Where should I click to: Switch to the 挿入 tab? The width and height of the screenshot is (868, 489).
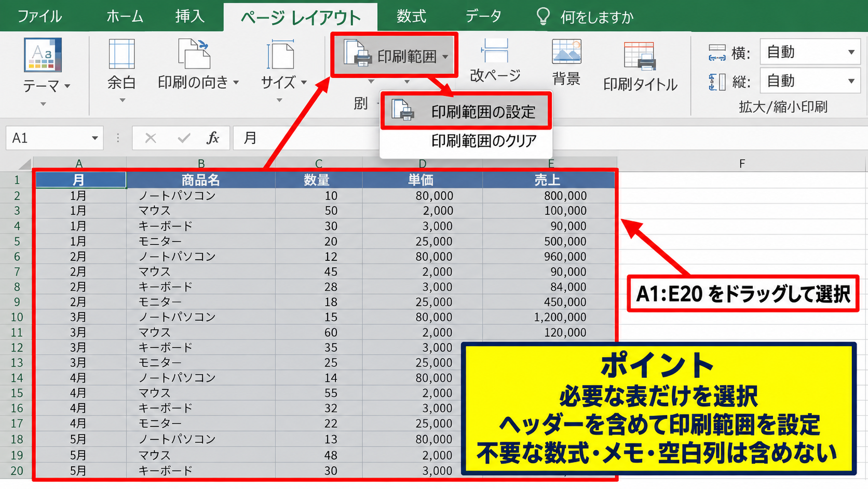click(190, 16)
